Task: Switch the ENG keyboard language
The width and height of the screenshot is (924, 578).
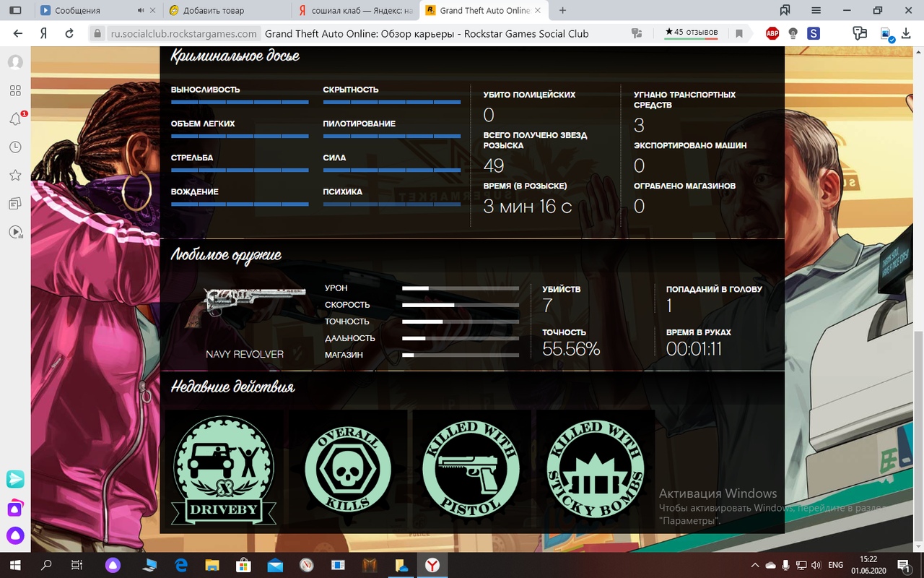Action: pos(835,564)
